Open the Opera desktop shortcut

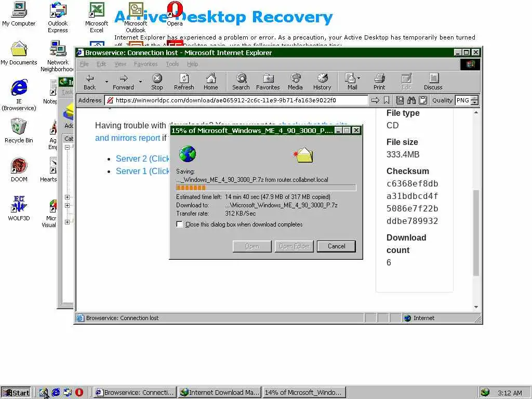[x=175, y=14]
